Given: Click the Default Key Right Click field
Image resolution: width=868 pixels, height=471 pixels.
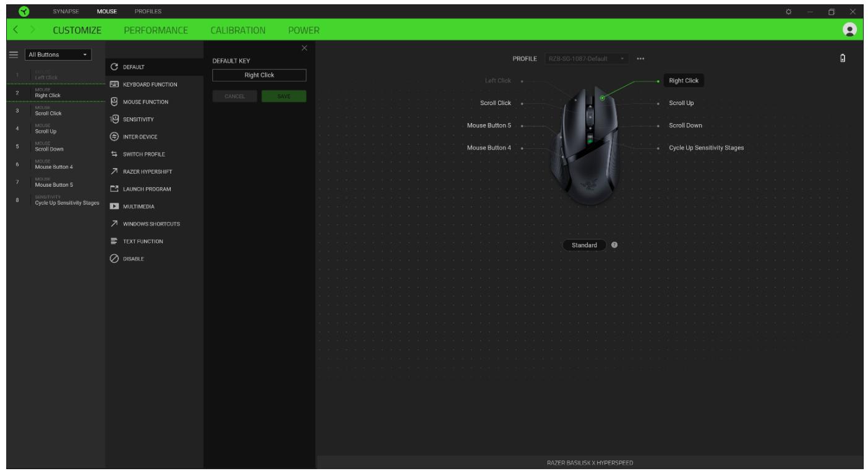Looking at the screenshot, I should [x=259, y=75].
